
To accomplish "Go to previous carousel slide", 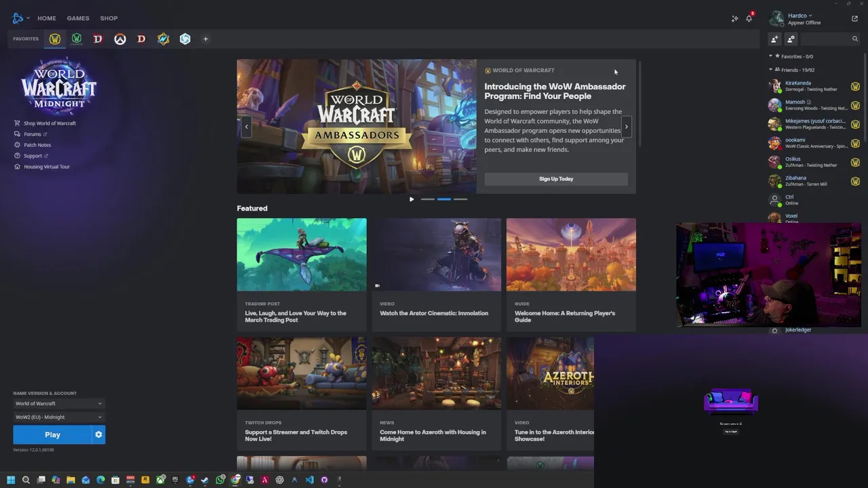I will [x=246, y=126].
